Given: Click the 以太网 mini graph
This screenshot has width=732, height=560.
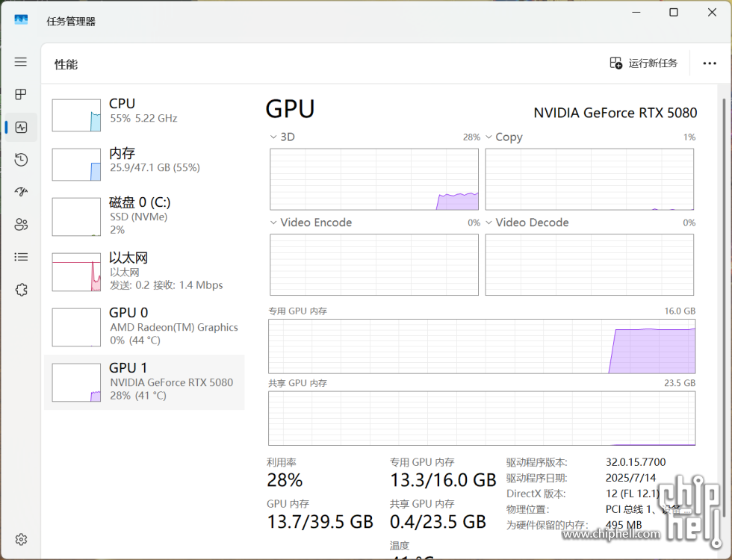Looking at the screenshot, I should pyautogui.click(x=76, y=272).
